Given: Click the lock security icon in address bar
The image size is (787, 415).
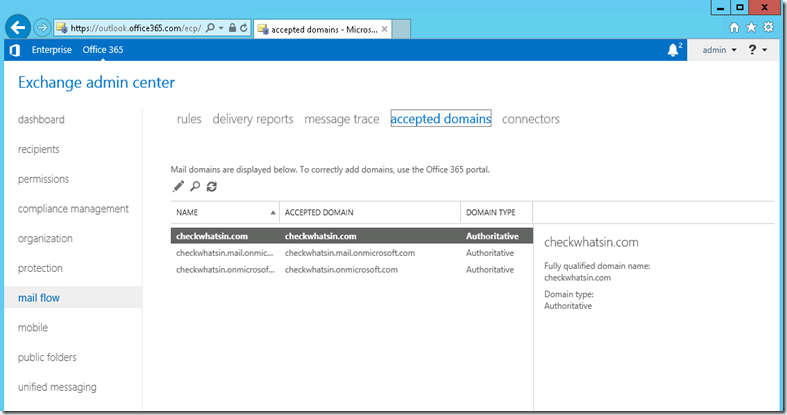Looking at the screenshot, I should tap(232, 28).
